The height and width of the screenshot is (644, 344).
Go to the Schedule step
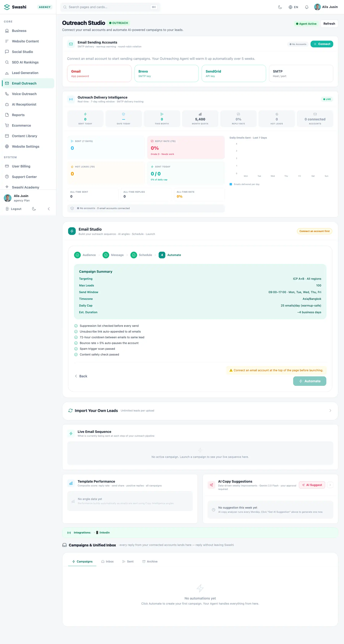tap(141, 255)
